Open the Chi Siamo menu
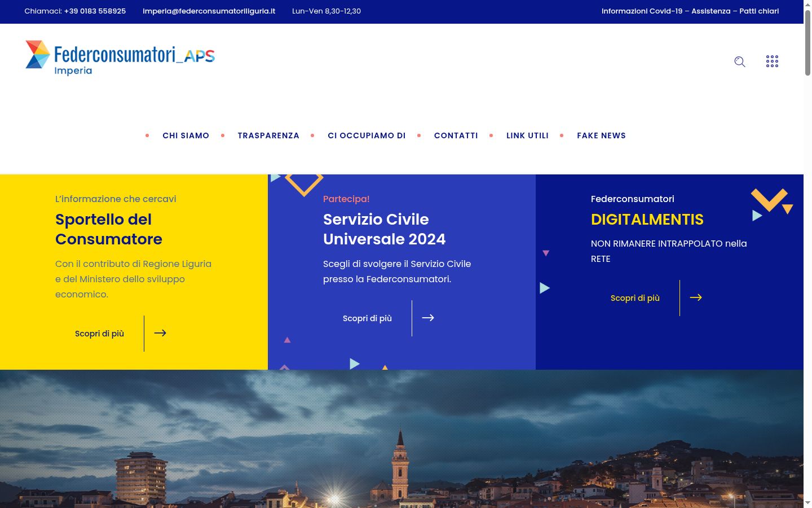The width and height of the screenshot is (812, 508). pos(186,135)
